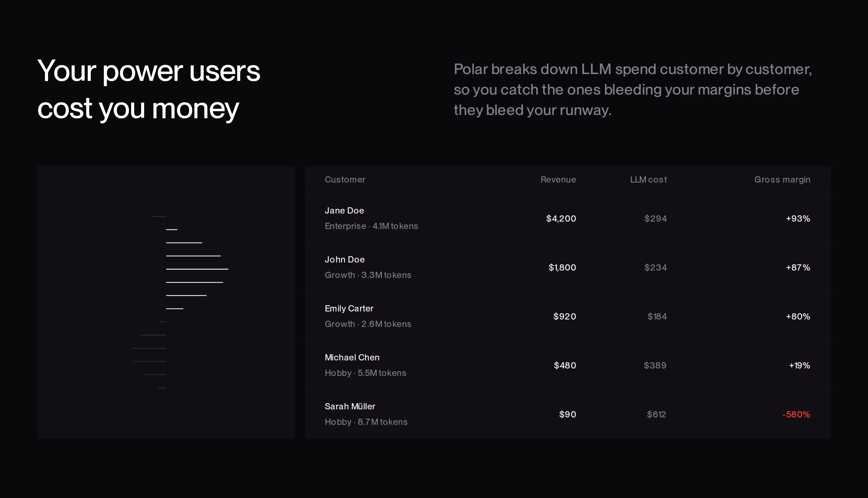
Task: Click the $1,800 revenue amount
Action: tap(562, 267)
